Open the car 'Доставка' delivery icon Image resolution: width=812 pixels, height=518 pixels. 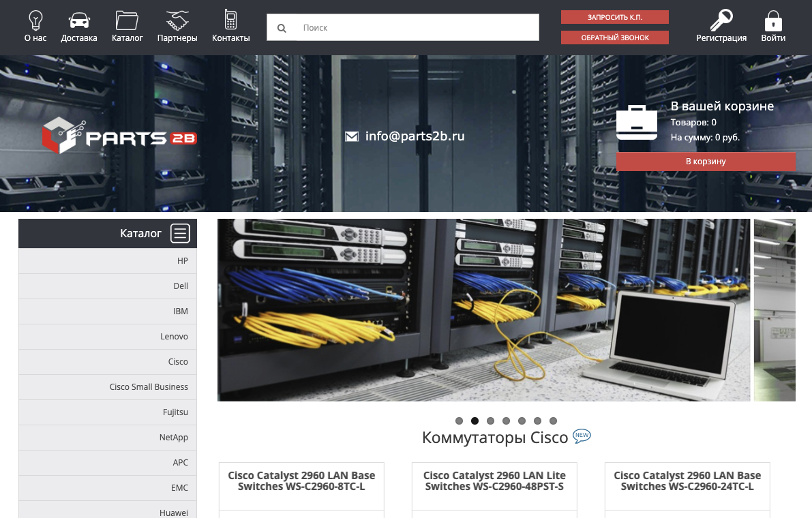click(79, 20)
